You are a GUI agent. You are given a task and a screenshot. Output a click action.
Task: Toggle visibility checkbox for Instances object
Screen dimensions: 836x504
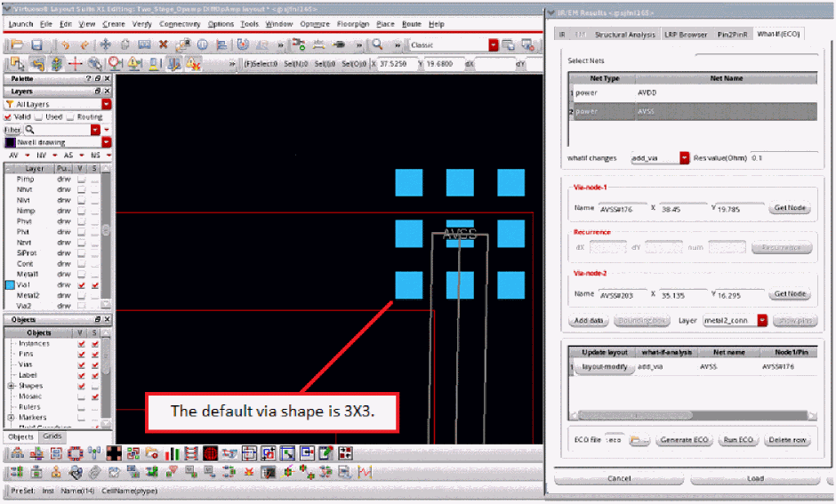point(82,344)
